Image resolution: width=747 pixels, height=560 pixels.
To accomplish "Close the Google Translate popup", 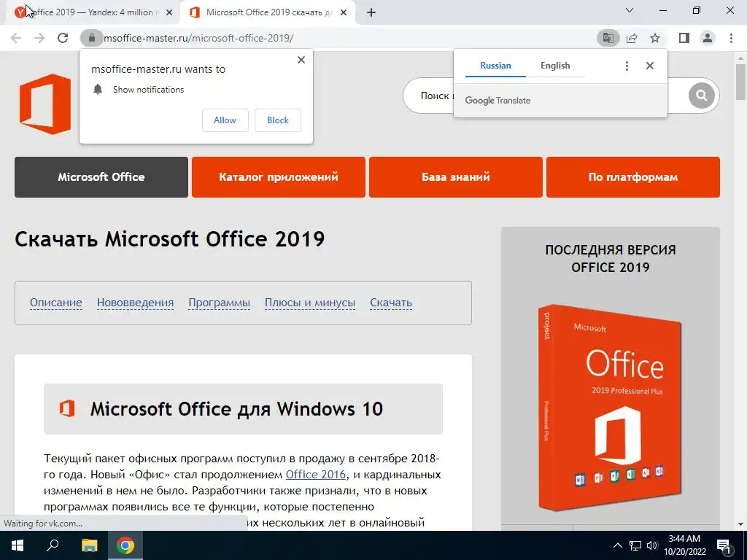I will coord(650,66).
